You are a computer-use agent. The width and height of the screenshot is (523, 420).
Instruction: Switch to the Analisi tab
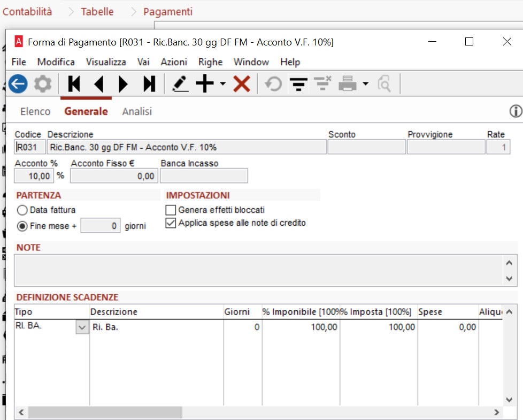tap(137, 111)
